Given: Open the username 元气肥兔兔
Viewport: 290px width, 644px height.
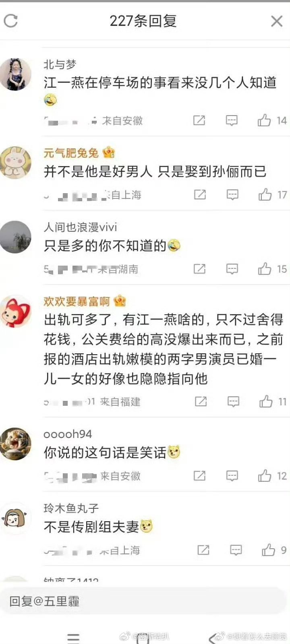Looking at the screenshot, I should [x=71, y=153].
